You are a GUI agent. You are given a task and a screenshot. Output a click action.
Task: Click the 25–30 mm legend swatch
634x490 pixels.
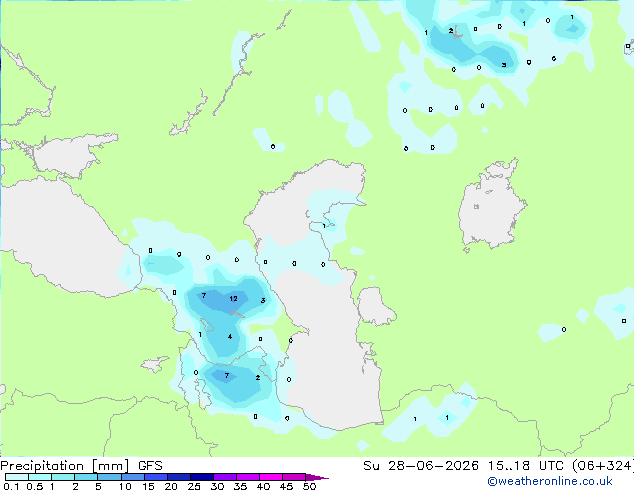pyautogui.click(x=201, y=477)
